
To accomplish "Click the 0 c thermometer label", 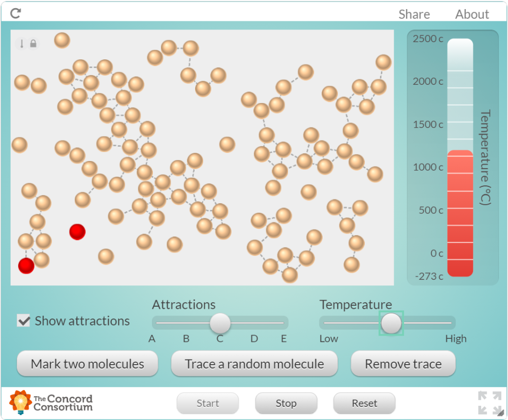I will [x=437, y=253].
